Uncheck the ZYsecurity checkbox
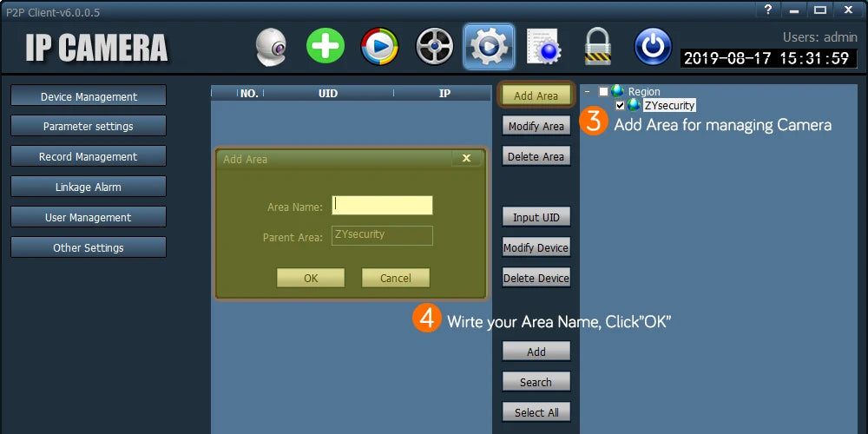Screen dimensions: 868x434 (620, 105)
